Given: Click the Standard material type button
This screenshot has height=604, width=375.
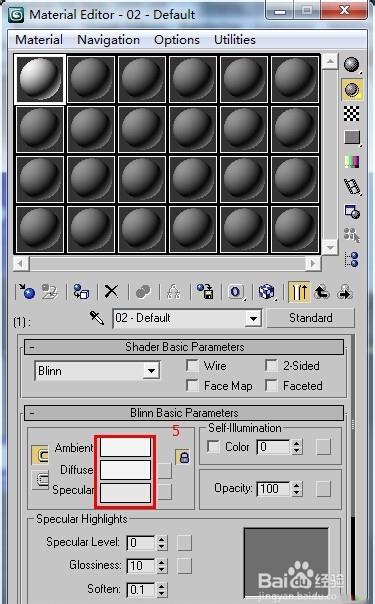Looking at the screenshot, I should pyautogui.click(x=311, y=318).
